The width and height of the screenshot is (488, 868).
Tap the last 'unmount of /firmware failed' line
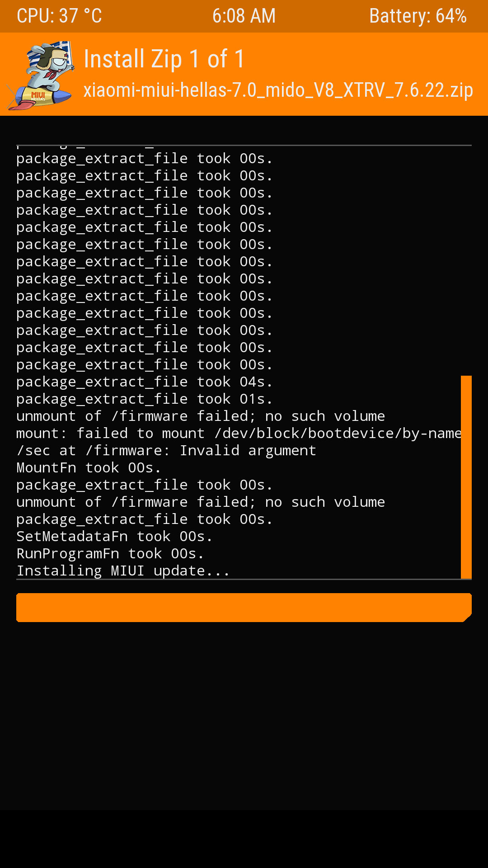pyautogui.click(x=201, y=502)
